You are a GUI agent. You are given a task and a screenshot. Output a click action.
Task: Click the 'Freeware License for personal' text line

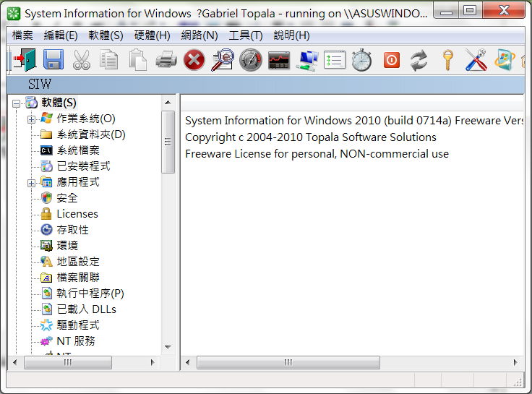point(317,154)
